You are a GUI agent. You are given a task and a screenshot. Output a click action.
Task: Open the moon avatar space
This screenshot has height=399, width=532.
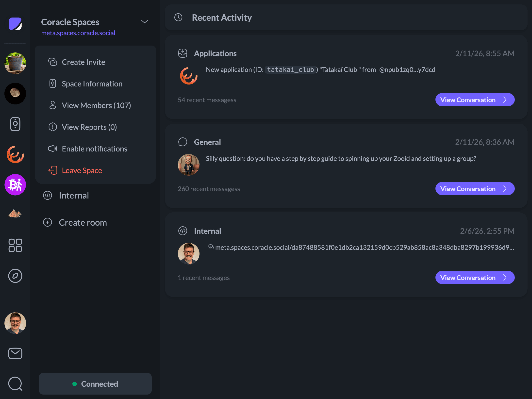pos(15,94)
